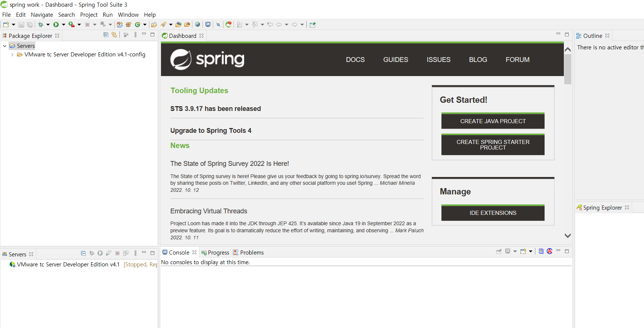
Task: Switch to the Problems tab
Action: pos(249,252)
